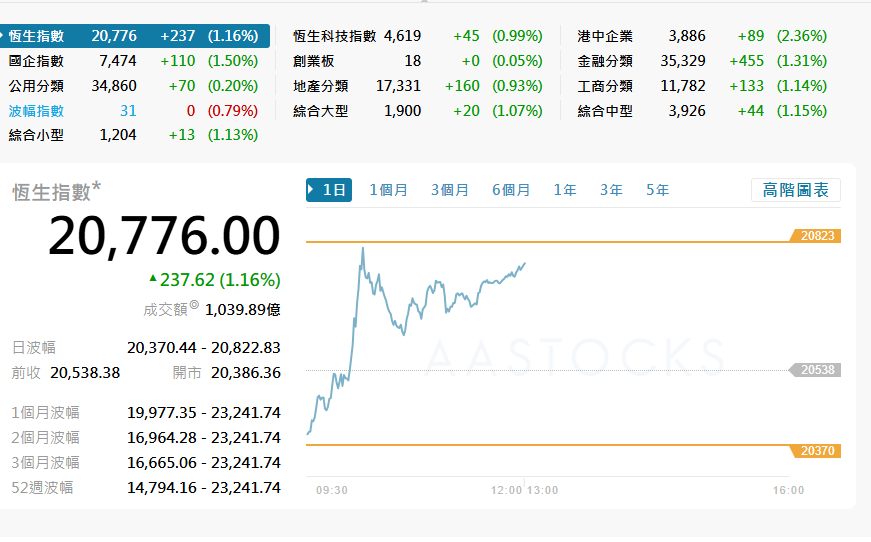Image resolution: width=871 pixels, height=542 pixels.
Task: Open the 恆生科技指數 index
Action: pyautogui.click(x=334, y=36)
